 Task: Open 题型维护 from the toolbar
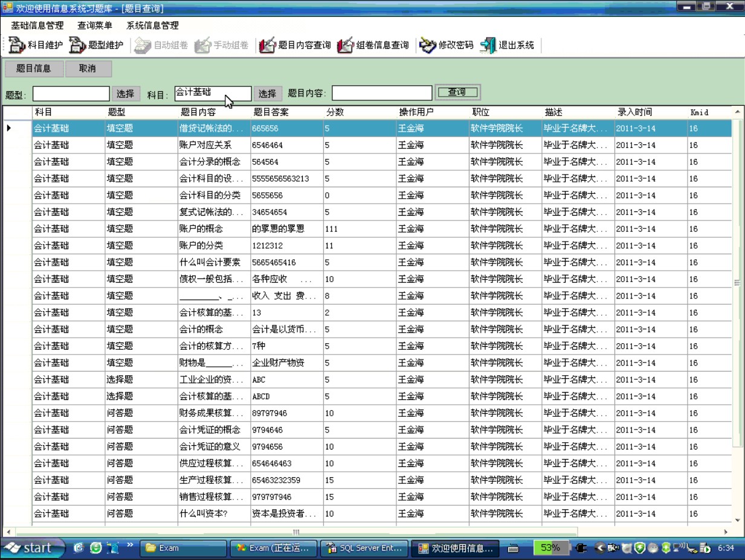tap(97, 45)
